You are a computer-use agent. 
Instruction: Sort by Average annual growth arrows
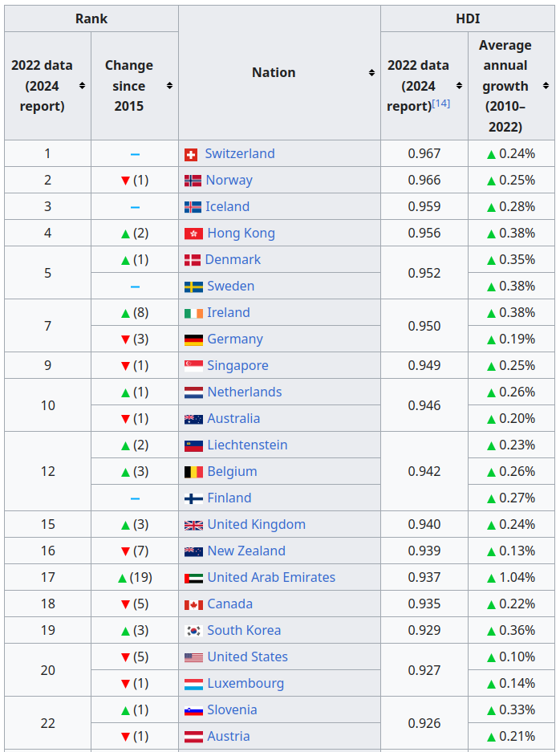(546, 85)
